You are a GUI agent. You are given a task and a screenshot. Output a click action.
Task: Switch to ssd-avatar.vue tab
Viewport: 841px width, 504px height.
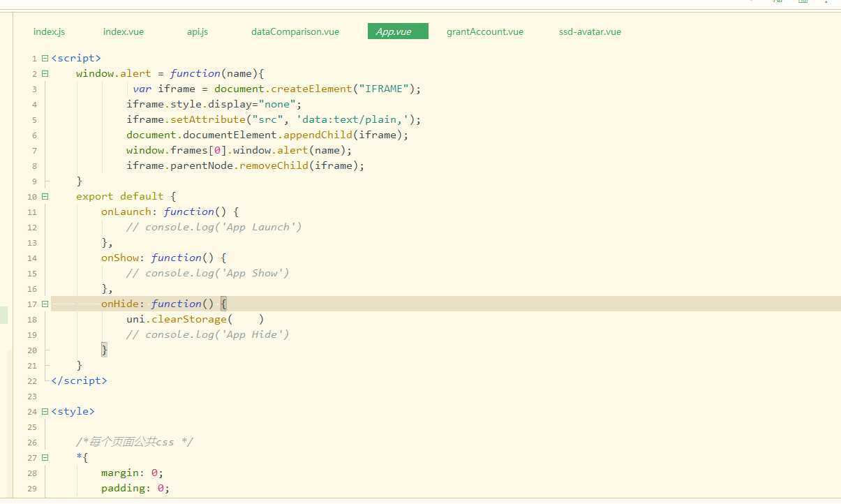point(590,31)
